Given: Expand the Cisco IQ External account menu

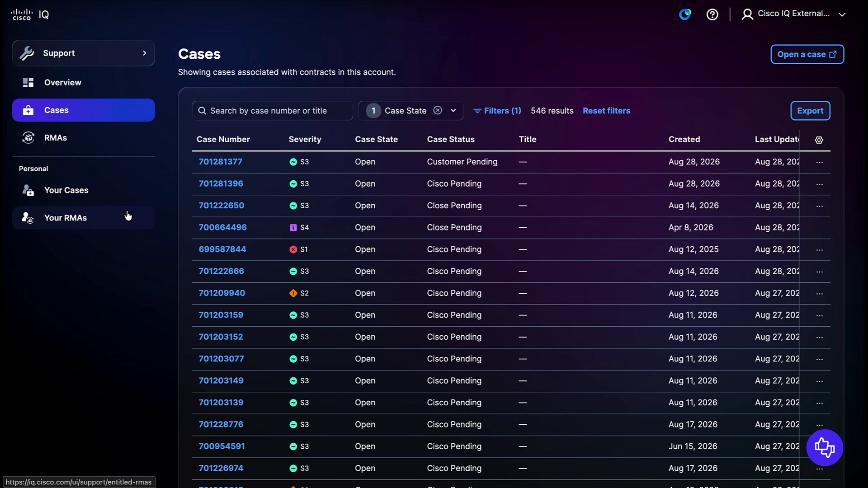Looking at the screenshot, I should [x=842, y=14].
